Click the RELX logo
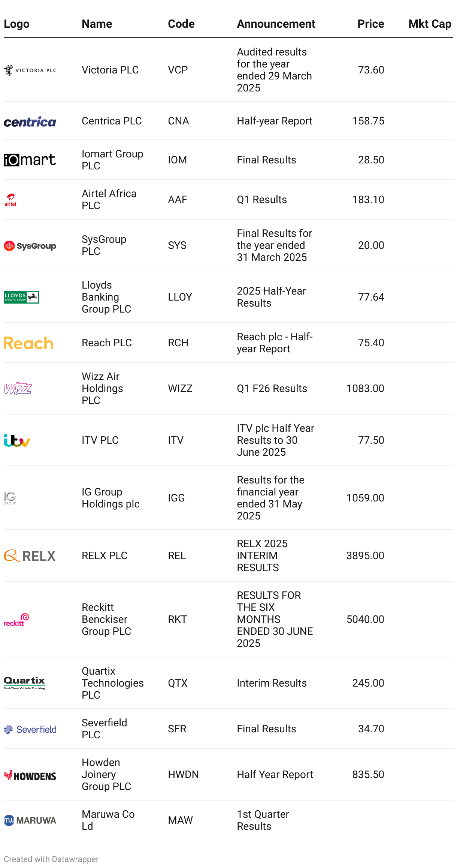The image size is (457, 868). tap(30, 556)
